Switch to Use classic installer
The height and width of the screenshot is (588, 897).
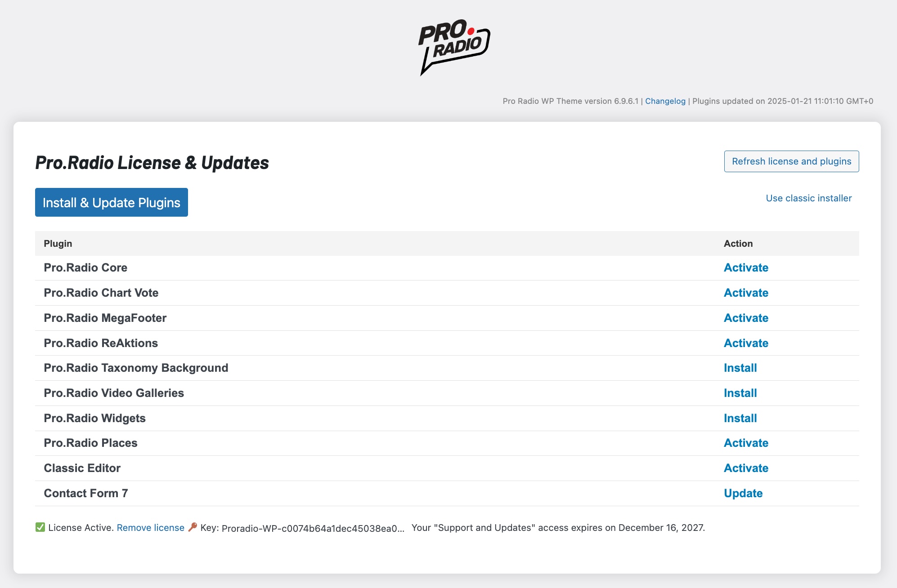[x=808, y=198]
